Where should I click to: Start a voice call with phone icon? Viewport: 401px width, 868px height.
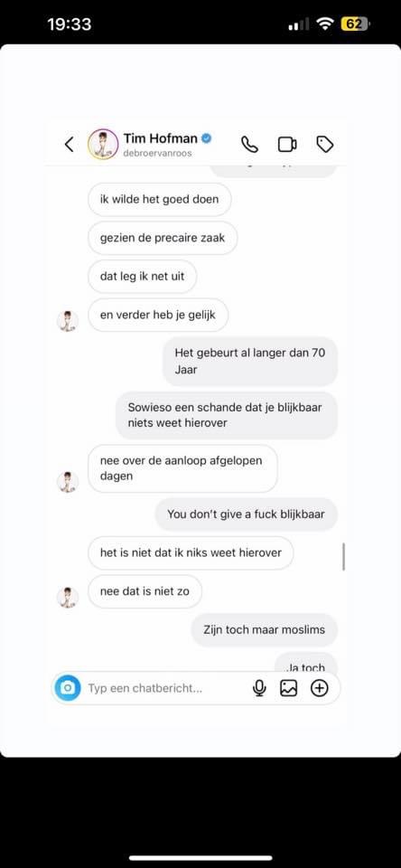(x=249, y=145)
